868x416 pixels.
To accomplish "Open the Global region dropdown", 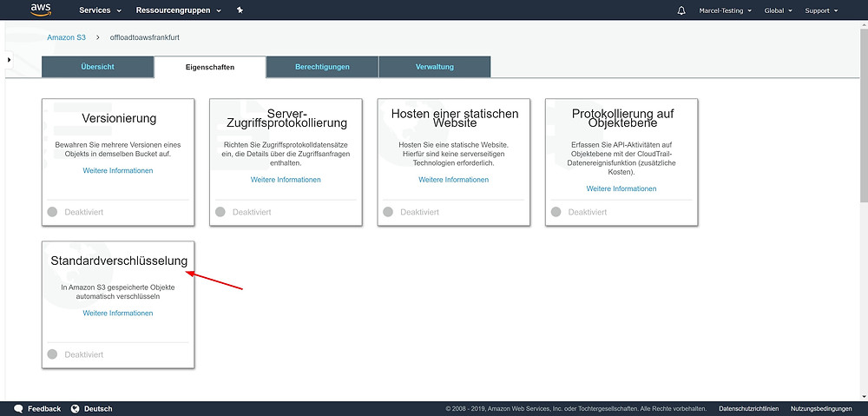I will click(x=778, y=10).
